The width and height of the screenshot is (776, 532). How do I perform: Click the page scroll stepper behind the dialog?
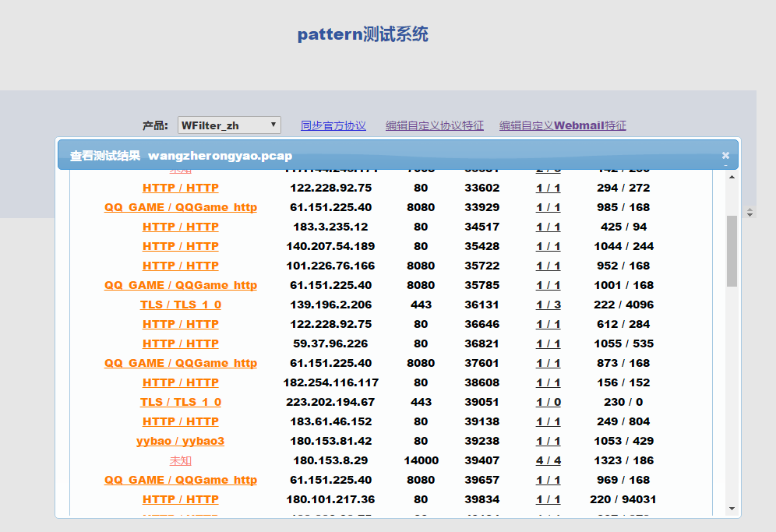point(750,212)
